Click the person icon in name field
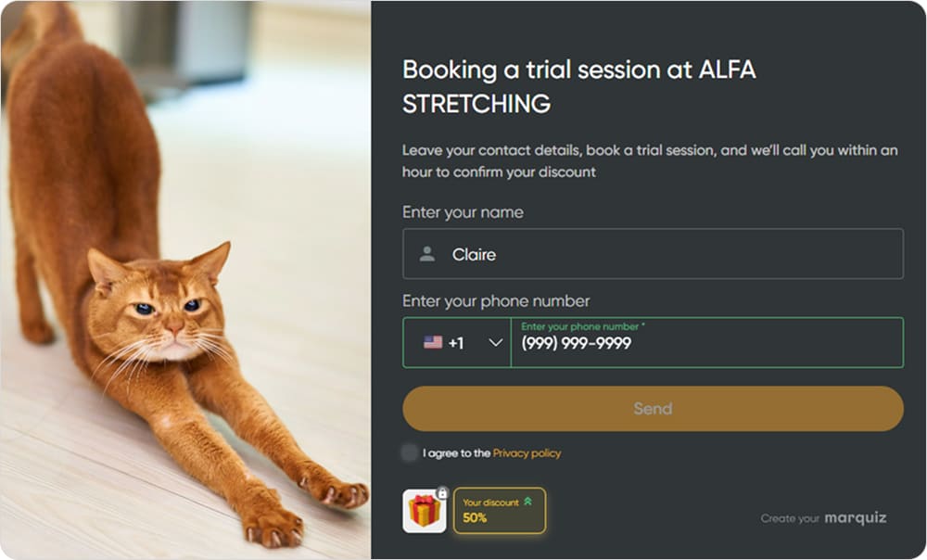The image size is (927, 560). click(x=426, y=254)
